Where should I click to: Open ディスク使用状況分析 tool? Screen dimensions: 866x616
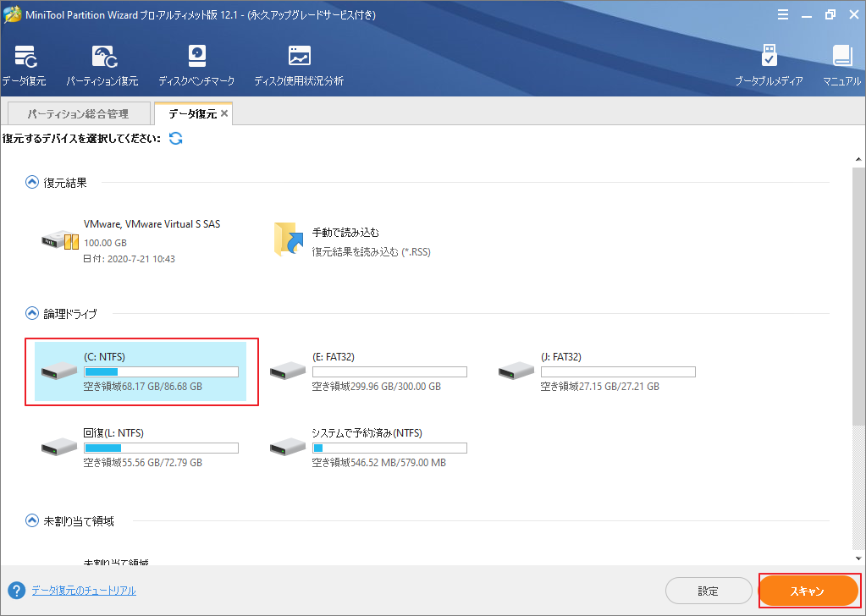(x=300, y=57)
